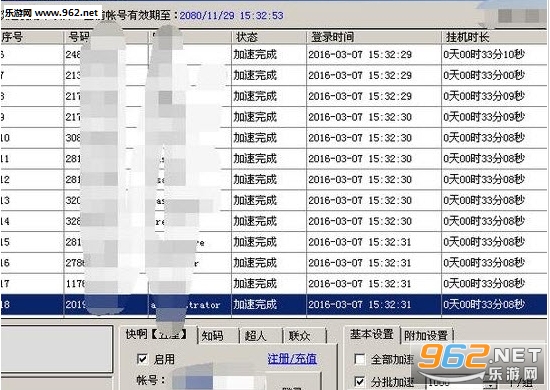This screenshot has width=550, height=390.
Task: Click number 2019 in the highlighted row
Action: coord(75,304)
